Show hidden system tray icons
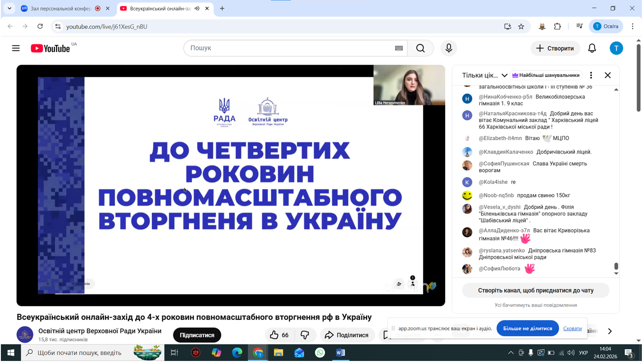The width and height of the screenshot is (644, 364). click(511, 353)
